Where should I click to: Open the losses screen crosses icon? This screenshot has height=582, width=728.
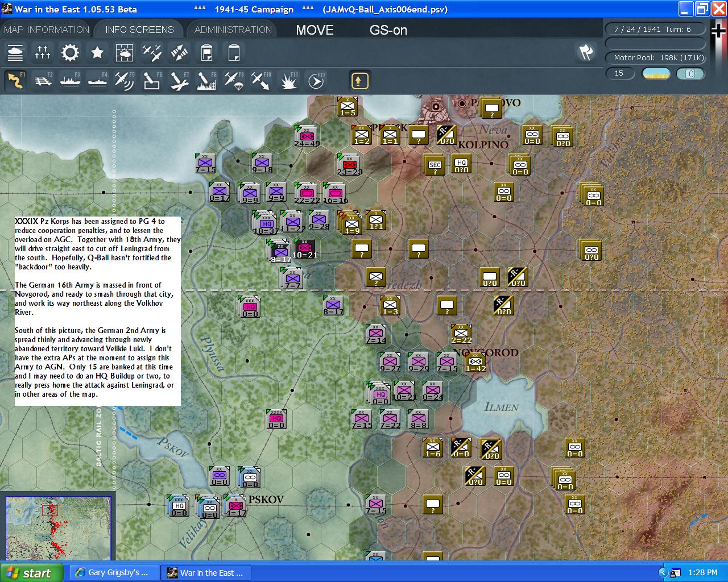pyautogui.click(x=43, y=53)
